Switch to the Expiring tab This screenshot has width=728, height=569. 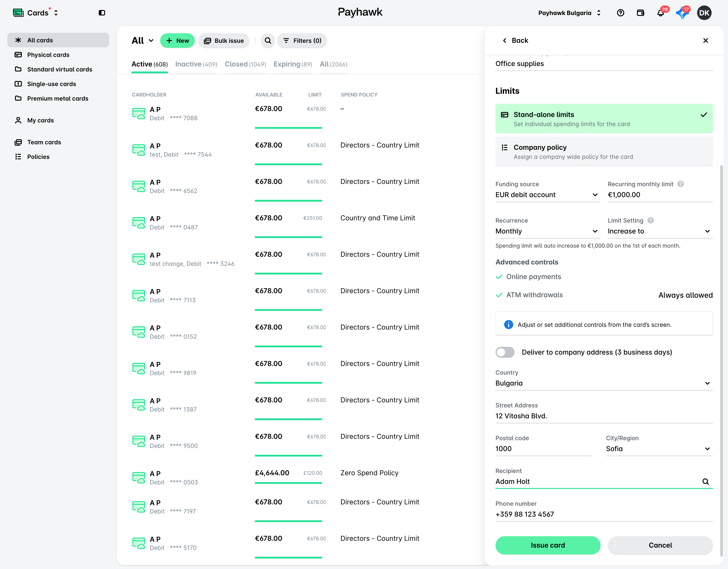[x=293, y=64]
